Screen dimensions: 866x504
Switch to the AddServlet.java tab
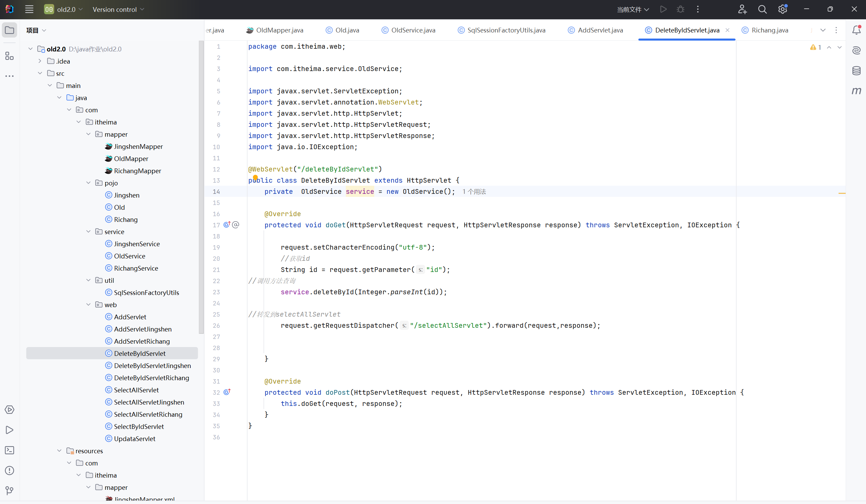(600, 30)
